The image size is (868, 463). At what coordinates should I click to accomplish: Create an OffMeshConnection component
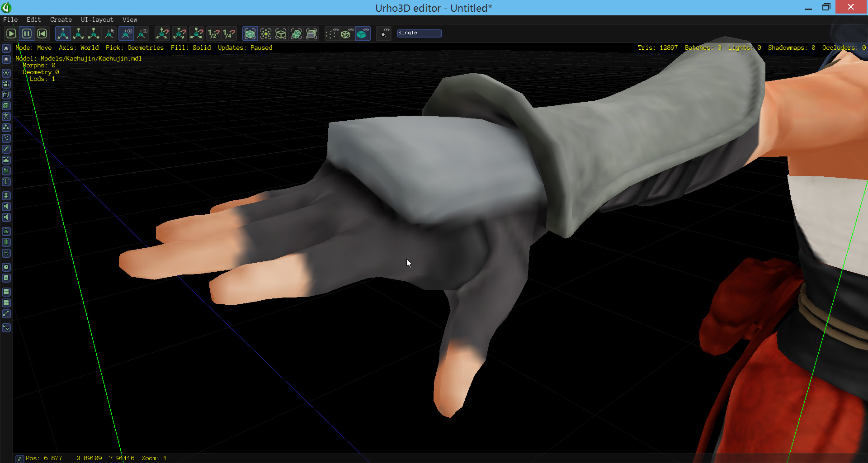(x=6, y=313)
